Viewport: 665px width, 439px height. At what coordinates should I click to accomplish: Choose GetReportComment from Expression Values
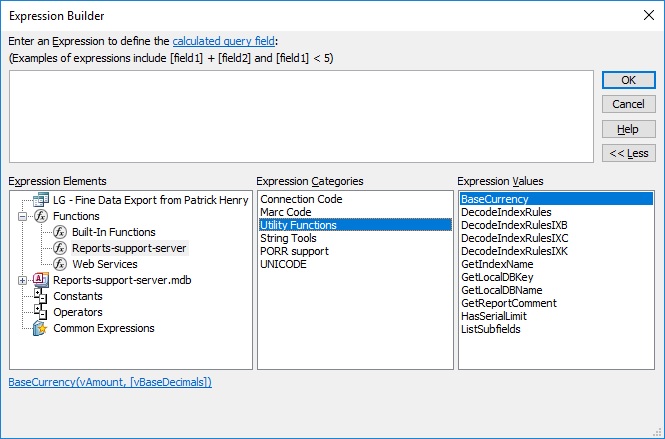[x=509, y=303]
